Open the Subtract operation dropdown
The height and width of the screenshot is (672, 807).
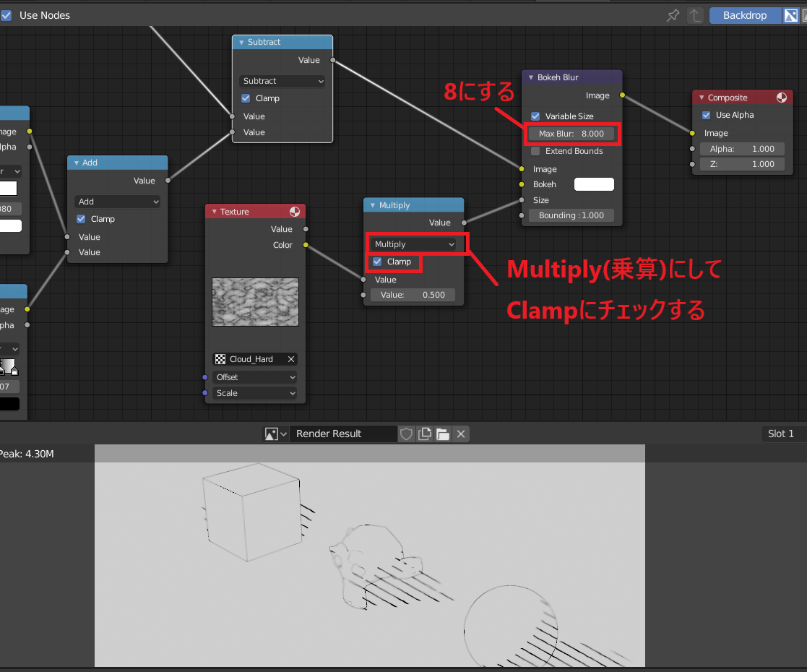(x=282, y=81)
